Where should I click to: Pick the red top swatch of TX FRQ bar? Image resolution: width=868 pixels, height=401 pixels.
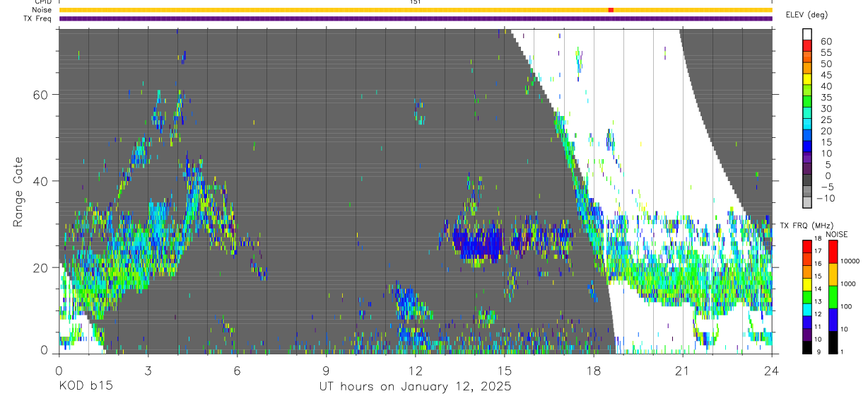[808, 246]
